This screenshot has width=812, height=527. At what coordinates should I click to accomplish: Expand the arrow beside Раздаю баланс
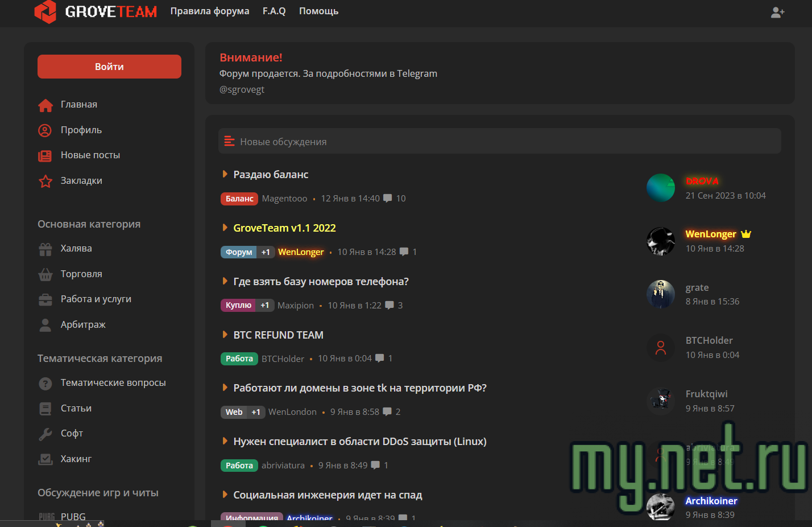(224, 174)
